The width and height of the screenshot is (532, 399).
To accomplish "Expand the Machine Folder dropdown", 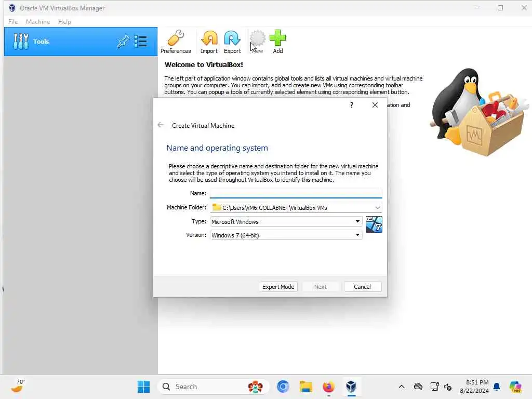I will [377, 208].
